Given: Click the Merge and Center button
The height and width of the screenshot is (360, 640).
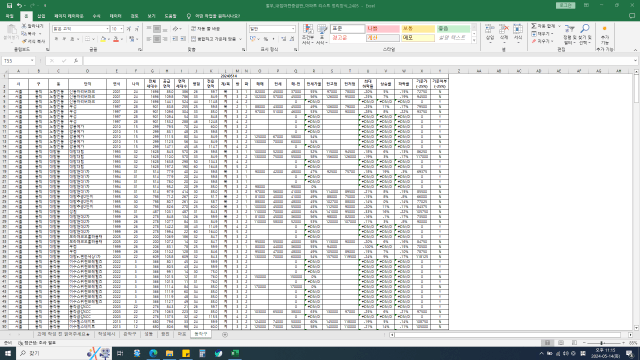Looking at the screenshot, I should pyautogui.click(x=214, y=39).
